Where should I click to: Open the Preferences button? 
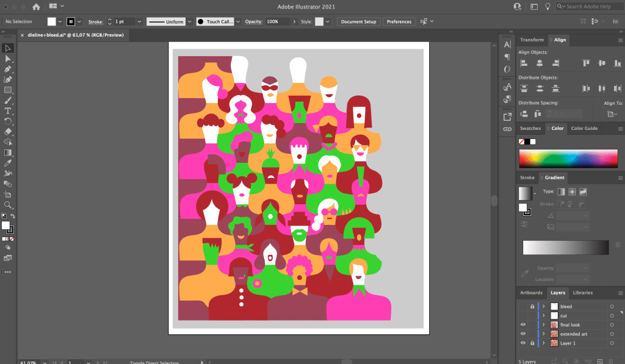tap(399, 21)
